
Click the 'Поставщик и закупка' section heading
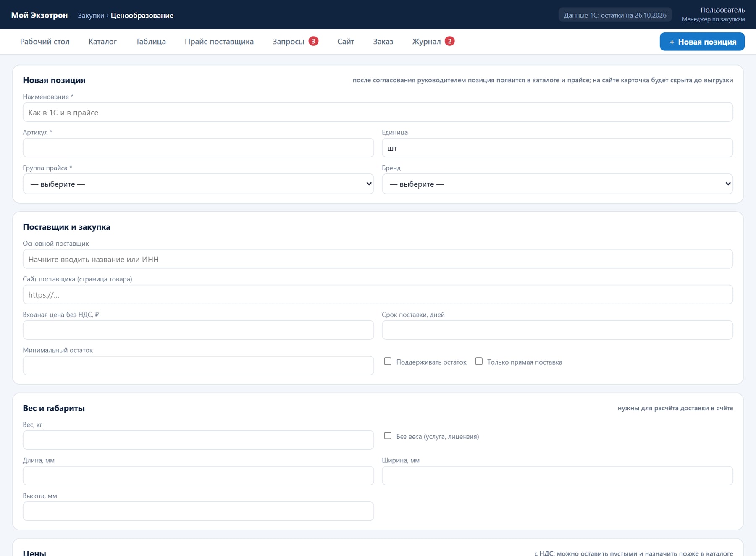pyautogui.click(x=67, y=227)
